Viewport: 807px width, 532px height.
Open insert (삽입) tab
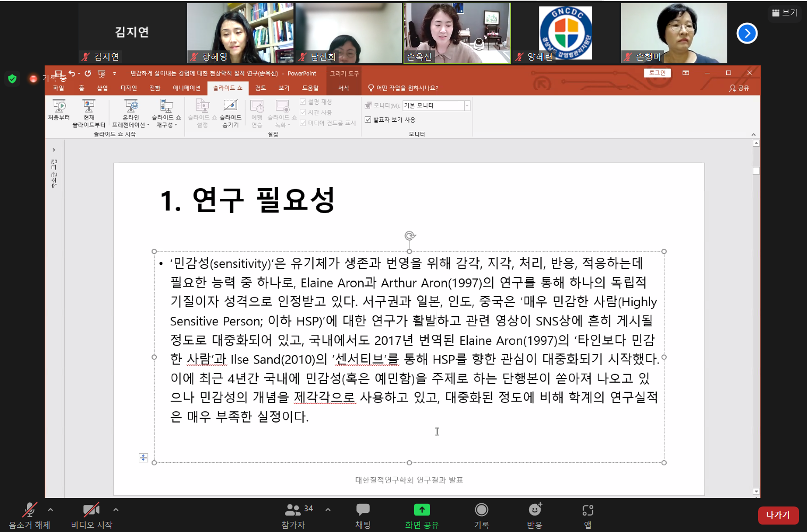(102, 88)
